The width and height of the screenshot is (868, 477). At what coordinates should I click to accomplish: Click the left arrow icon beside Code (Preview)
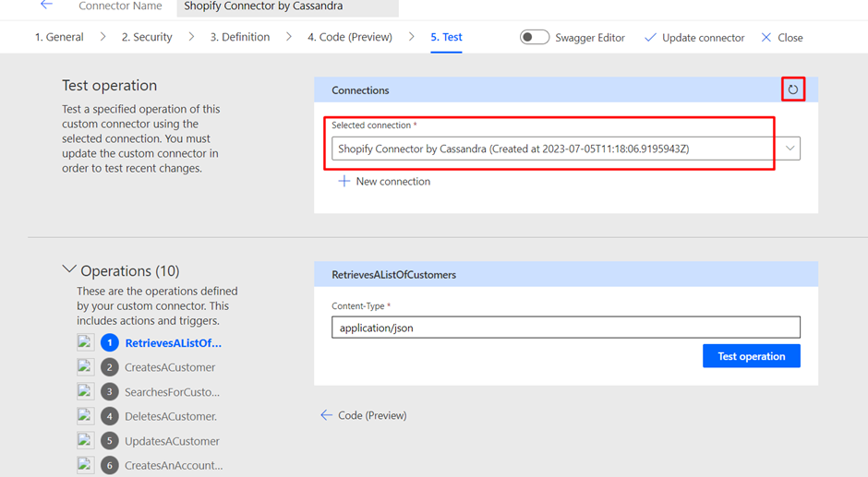coord(326,415)
